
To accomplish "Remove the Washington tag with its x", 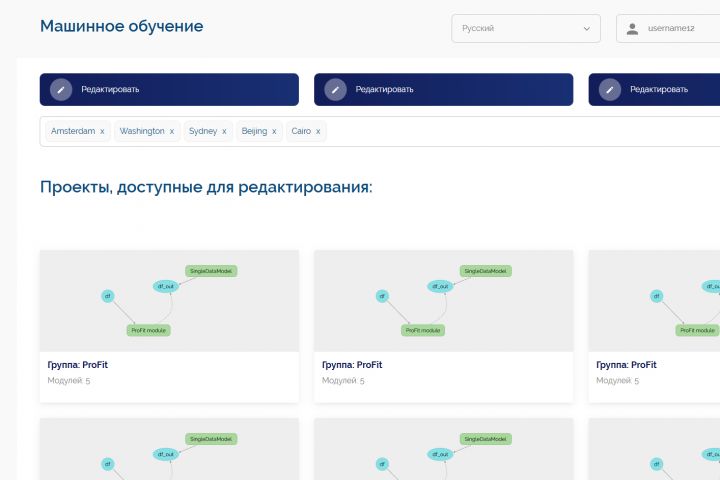I will click(172, 131).
